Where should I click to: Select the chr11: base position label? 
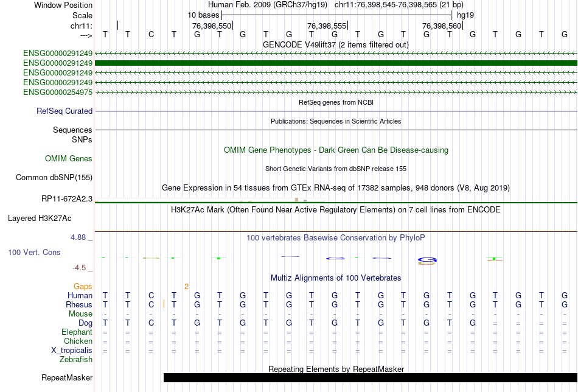(x=82, y=26)
